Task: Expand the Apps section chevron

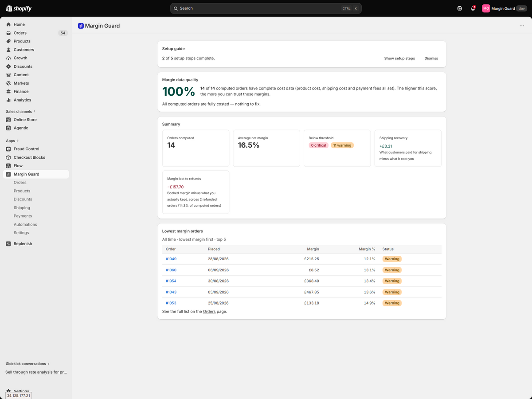Action: coord(18,141)
